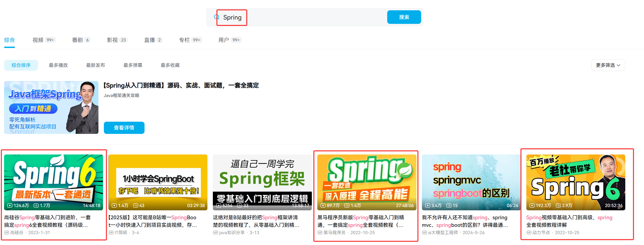Click the 20:52:36 duration label
Viewport: 644px width, 245px height.
tap(614, 205)
